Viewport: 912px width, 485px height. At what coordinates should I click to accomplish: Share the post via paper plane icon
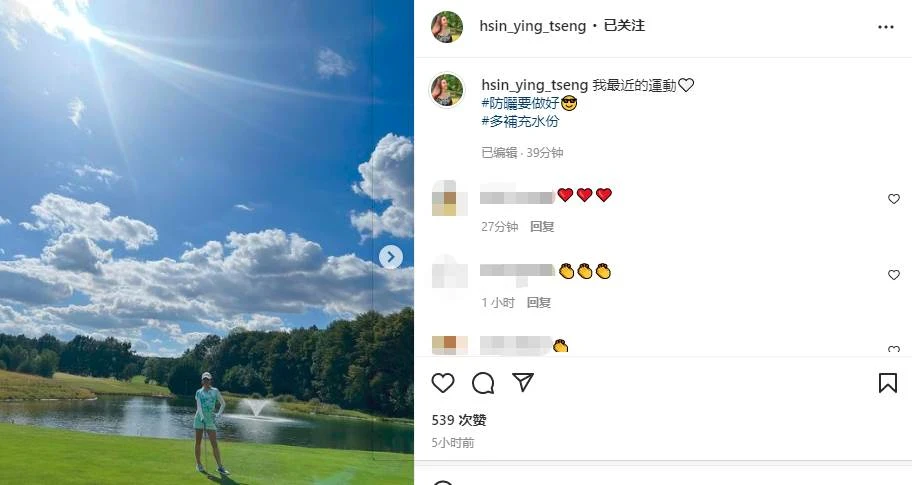coord(523,383)
